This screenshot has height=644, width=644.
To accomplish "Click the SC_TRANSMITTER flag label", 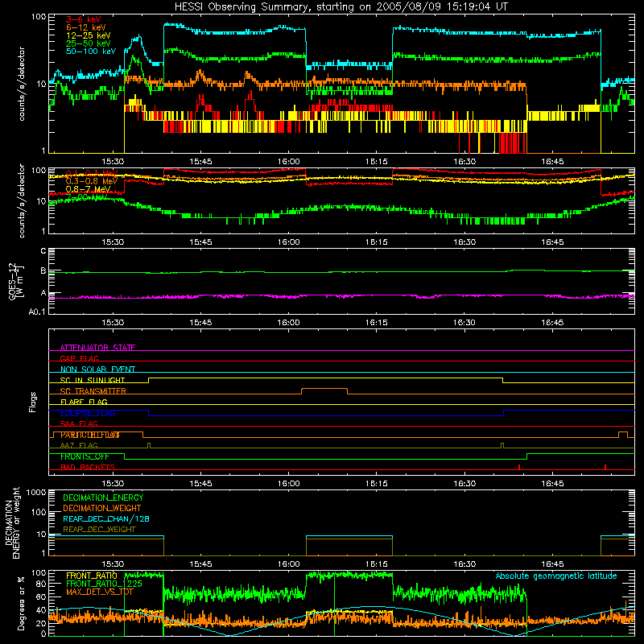I will click(x=93, y=391).
